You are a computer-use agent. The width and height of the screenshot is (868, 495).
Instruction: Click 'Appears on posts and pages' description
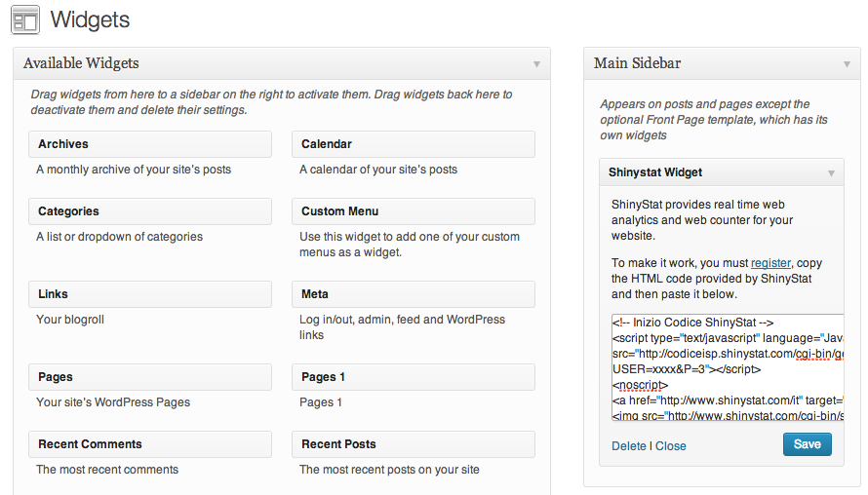(714, 120)
